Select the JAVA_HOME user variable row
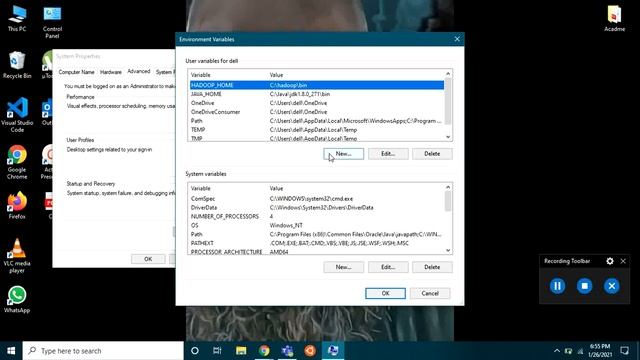The width and height of the screenshot is (640, 360). pyautogui.click(x=317, y=94)
